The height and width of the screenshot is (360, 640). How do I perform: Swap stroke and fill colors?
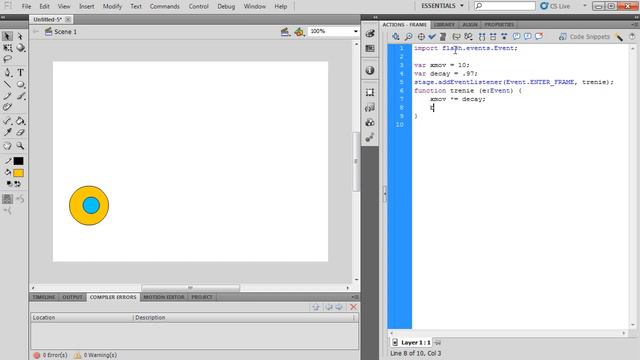pos(18,184)
